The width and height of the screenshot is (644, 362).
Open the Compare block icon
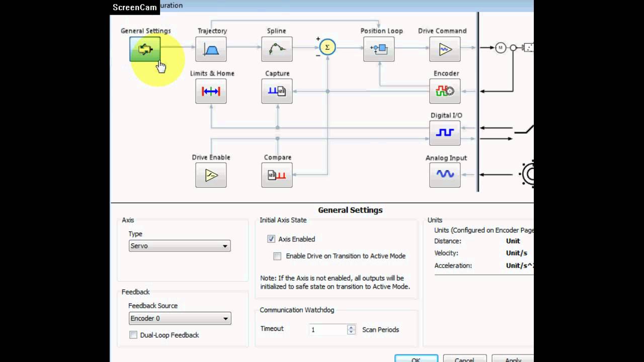point(277,175)
